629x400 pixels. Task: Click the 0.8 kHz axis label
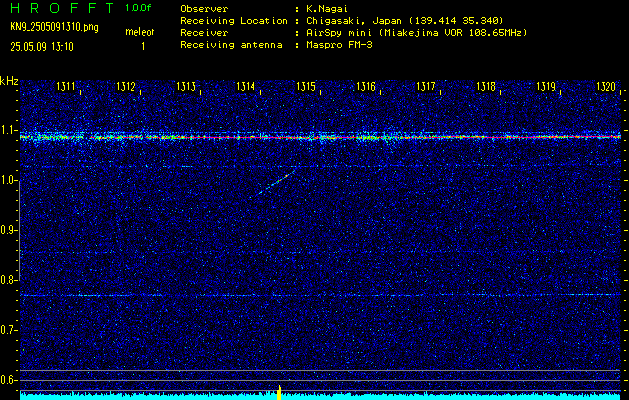8,280
